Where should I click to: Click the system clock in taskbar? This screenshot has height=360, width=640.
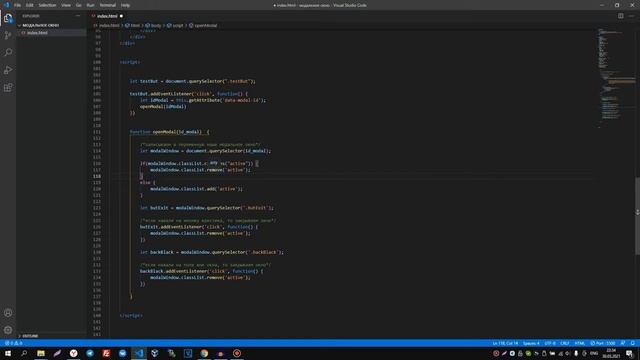click(x=611, y=353)
